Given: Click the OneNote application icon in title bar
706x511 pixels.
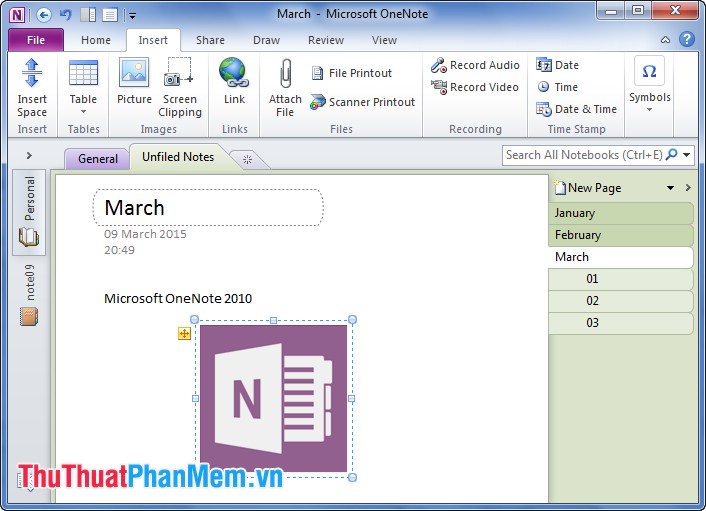Looking at the screenshot, I should (17, 15).
